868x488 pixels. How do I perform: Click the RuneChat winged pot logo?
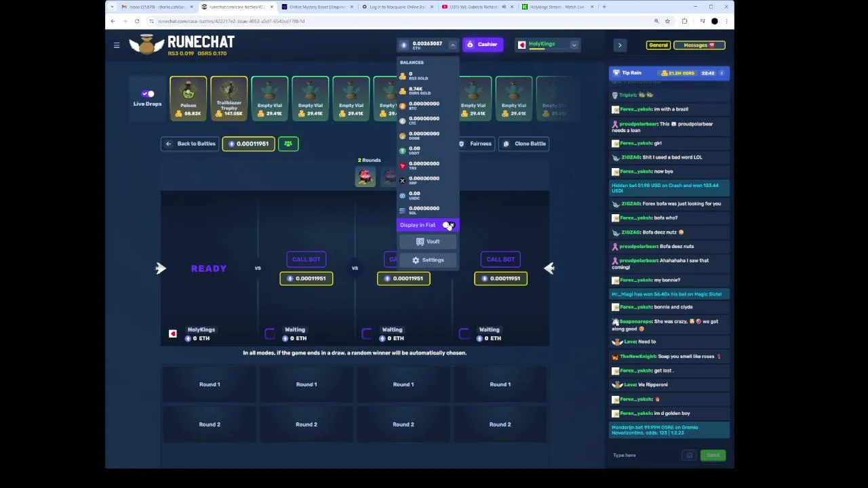[146, 45]
